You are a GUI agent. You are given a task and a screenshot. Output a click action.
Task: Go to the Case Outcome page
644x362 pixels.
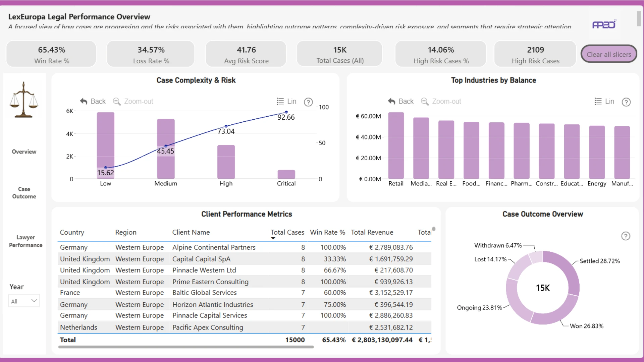pyautogui.click(x=24, y=193)
